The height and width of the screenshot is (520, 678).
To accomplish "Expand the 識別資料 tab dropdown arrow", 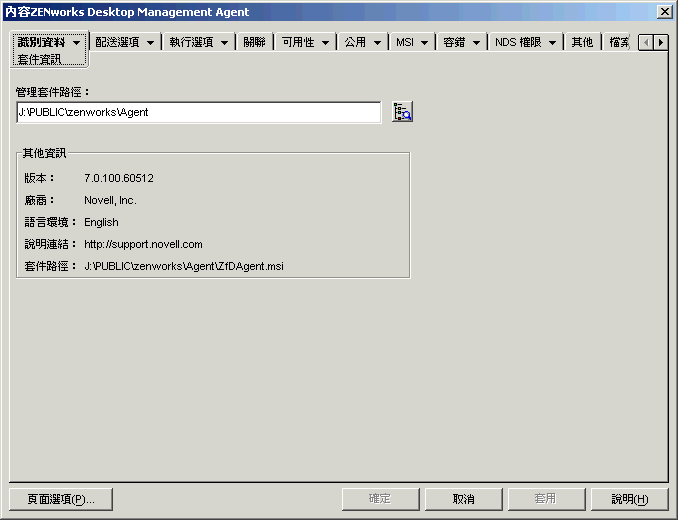I will coord(77,43).
